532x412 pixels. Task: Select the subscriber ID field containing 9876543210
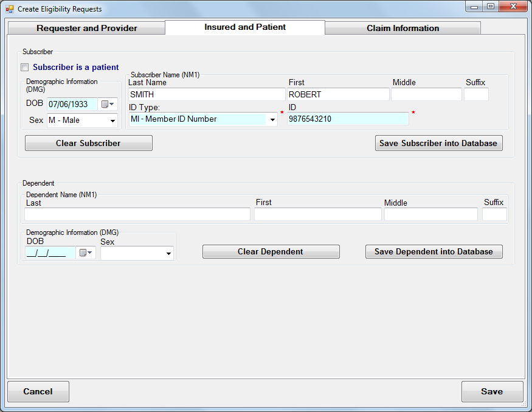[347, 118]
